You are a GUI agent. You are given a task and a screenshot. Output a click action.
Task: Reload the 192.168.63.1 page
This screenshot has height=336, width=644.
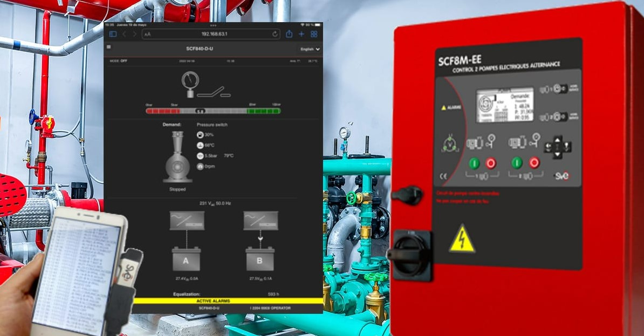pyautogui.click(x=275, y=34)
